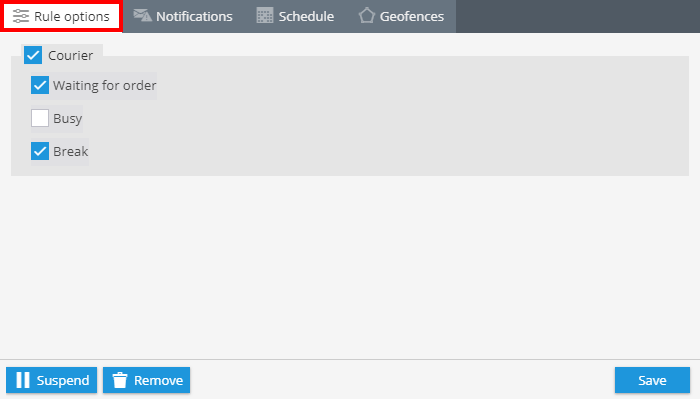The height and width of the screenshot is (399, 700).
Task: Click the trash can icon on Remove button
Action: tap(120, 380)
